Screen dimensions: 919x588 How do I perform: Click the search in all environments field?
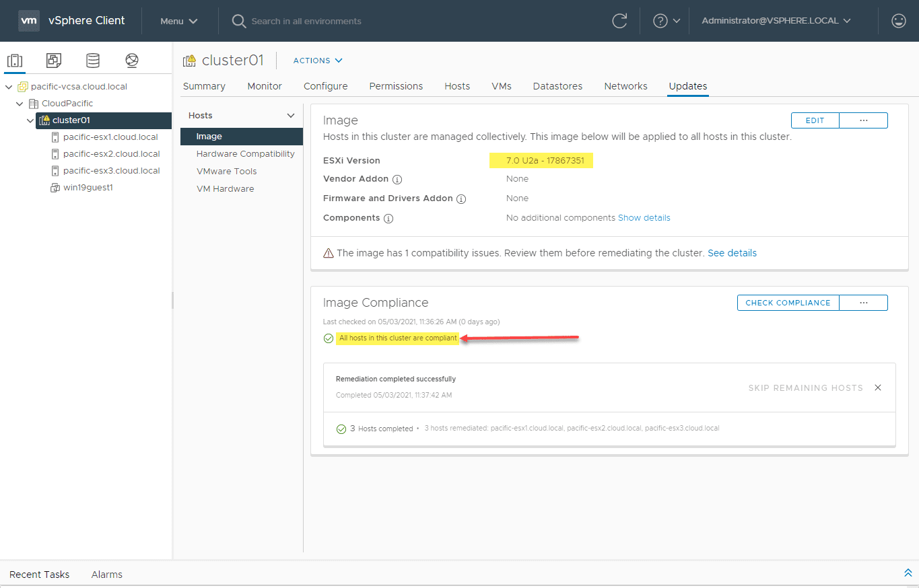[x=306, y=21]
